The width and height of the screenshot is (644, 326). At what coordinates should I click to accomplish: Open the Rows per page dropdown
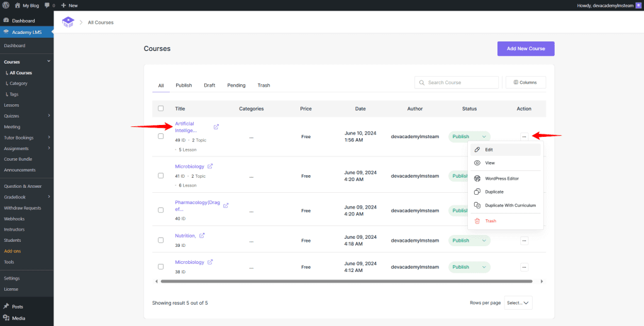518,303
